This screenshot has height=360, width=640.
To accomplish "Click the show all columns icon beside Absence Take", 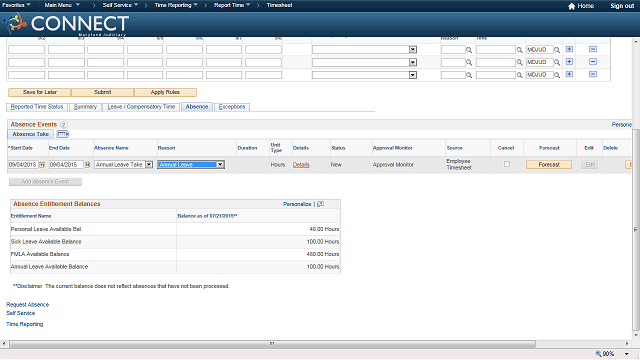I will point(62,134).
